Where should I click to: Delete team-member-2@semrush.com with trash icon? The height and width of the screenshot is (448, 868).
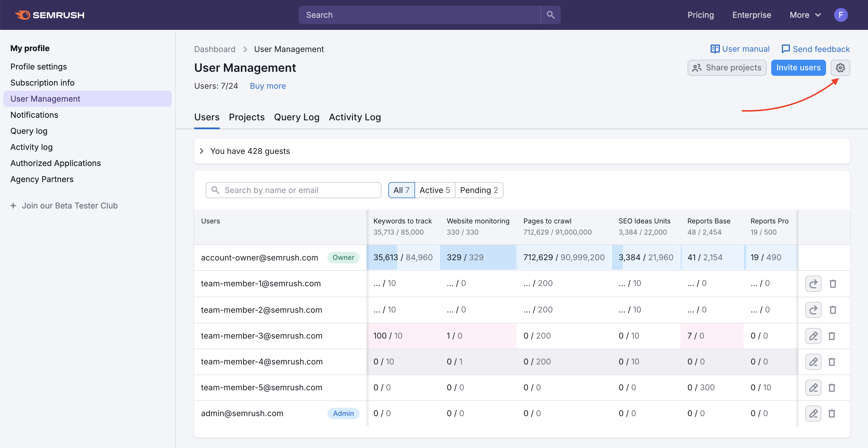coord(833,310)
